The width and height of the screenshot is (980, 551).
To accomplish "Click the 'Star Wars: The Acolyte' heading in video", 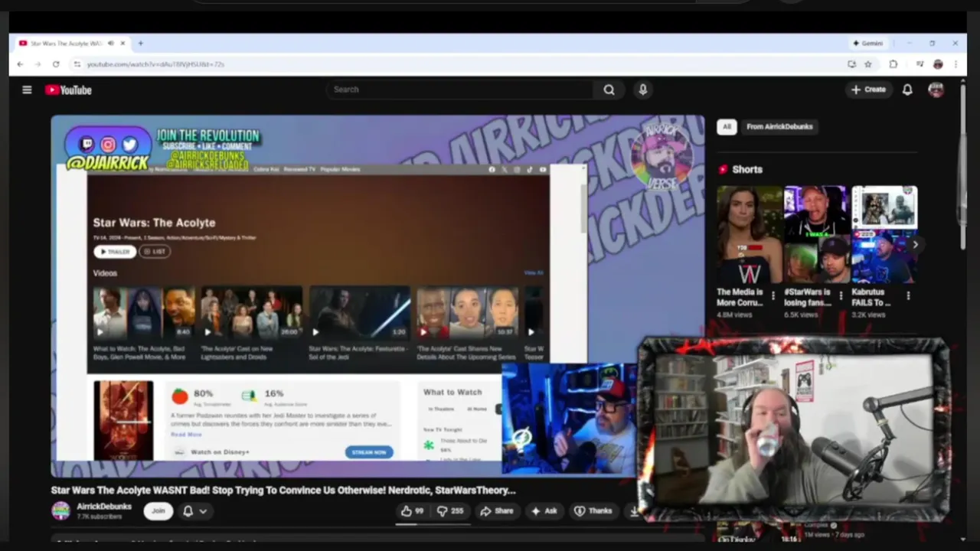I will click(154, 223).
